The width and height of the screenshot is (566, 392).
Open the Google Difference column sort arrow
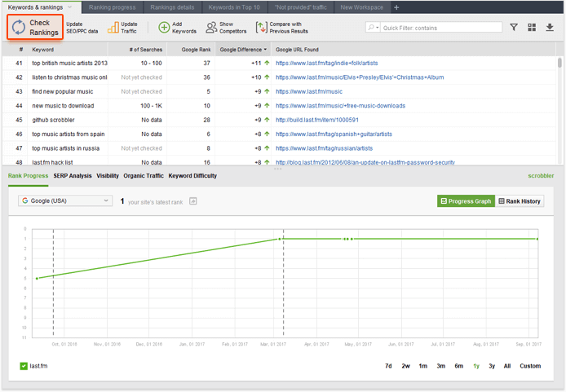coord(265,50)
